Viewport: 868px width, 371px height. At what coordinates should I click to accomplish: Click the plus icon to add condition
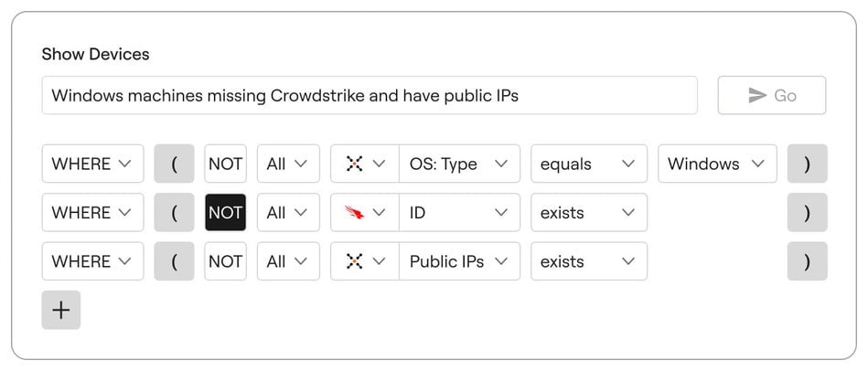pyautogui.click(x=60, y=310)
